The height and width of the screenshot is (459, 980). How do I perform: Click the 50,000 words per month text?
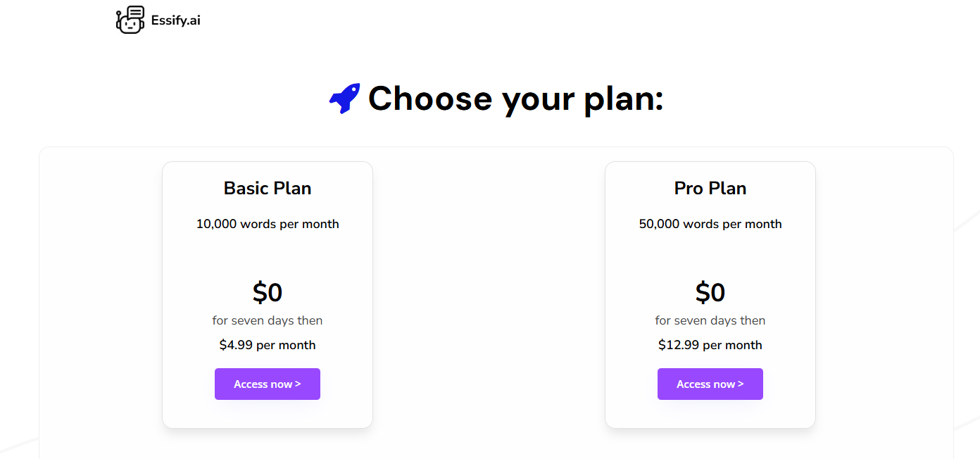point(710,224)
